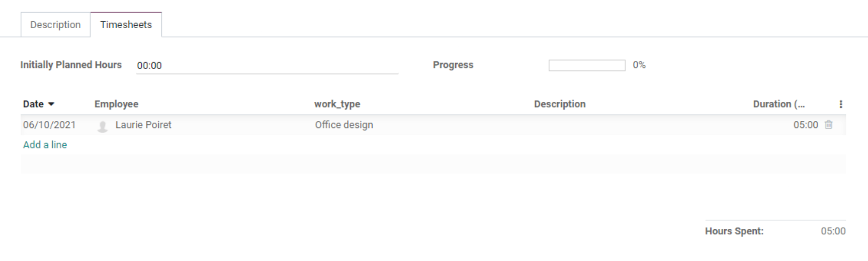Edit the Office design work type cell
Screen dimensions: 868x261
tap(344, 125)
